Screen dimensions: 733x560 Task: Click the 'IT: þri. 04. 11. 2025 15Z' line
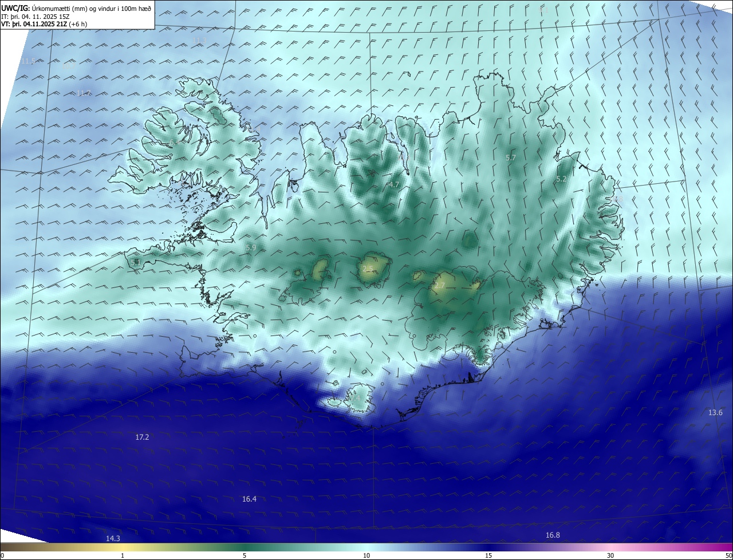pos(34,17)
